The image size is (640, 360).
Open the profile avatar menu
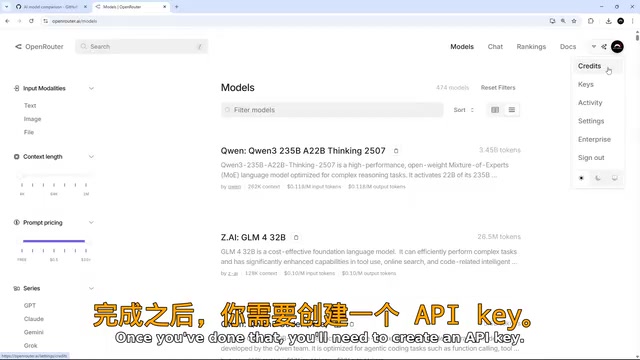point(617,47)
